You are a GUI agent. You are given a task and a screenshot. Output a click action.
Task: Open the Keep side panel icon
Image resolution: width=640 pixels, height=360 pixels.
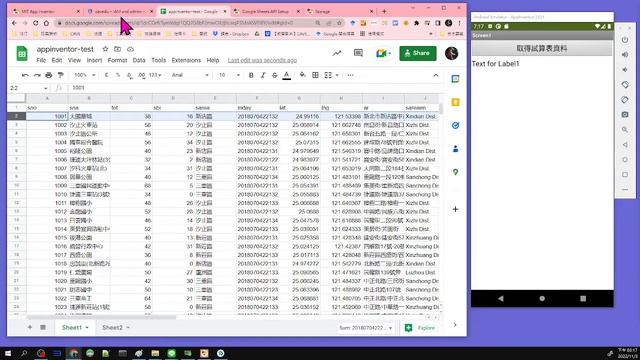[456, 102]
